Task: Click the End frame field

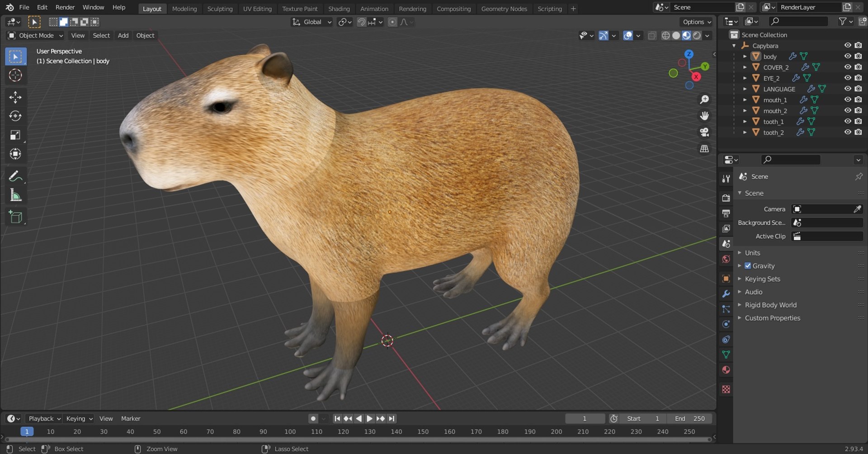Action: pyautogui.click(x=690, y=419)
